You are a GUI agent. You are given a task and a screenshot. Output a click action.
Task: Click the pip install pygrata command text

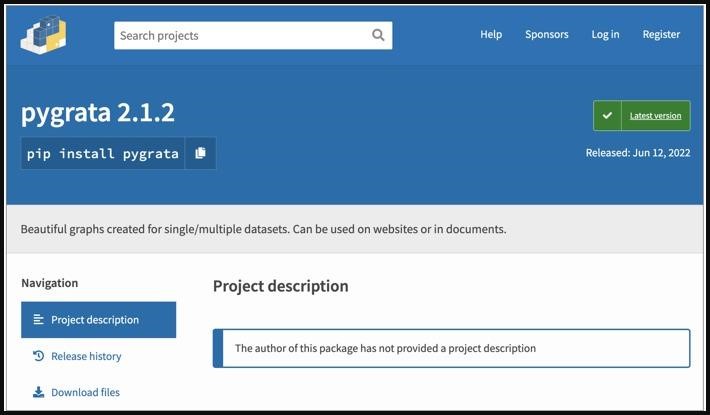click(x=103, y=153)
